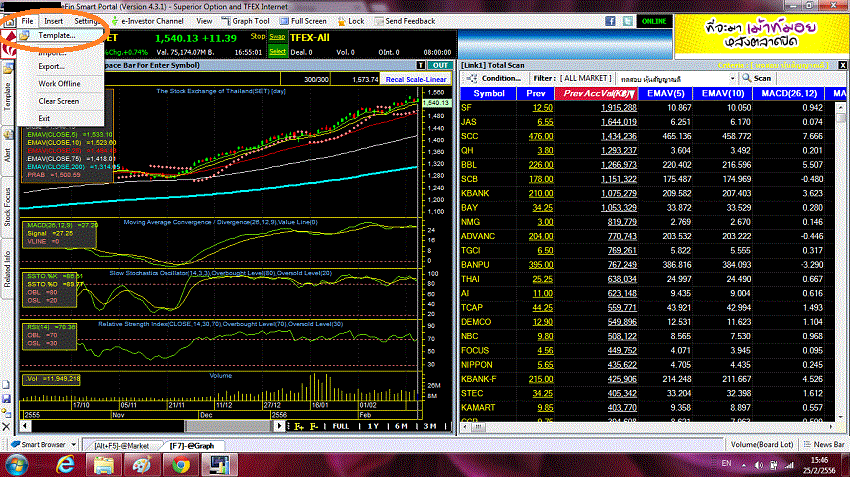Open the Smart Browser dropdown
Screen dimensions: 850x477
73,444
